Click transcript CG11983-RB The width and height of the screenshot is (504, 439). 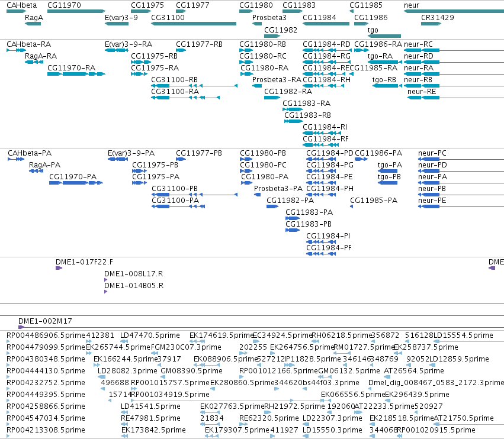point(307,115)
